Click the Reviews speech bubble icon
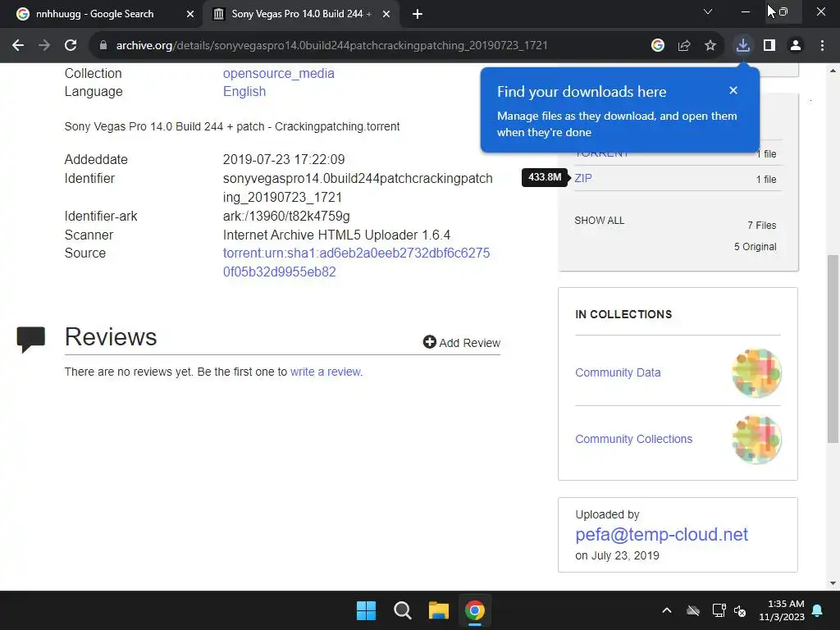This screenshot has height=630, width=840. tap(30, 339)
